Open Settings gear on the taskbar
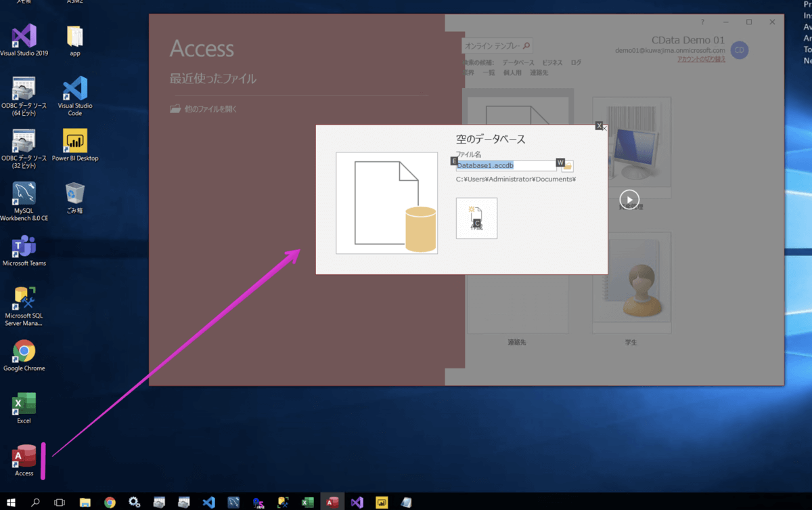Image resolution: width=812 pixels, height=510 pixels. [134, 503]
